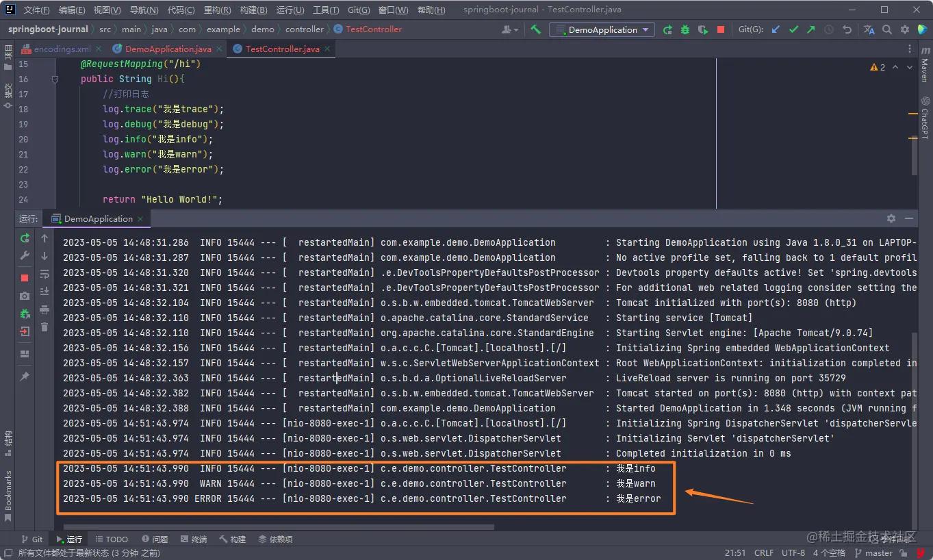Clear console output with trash icon
This screenshot has height=560, width=933.
[x=44, y=327]
